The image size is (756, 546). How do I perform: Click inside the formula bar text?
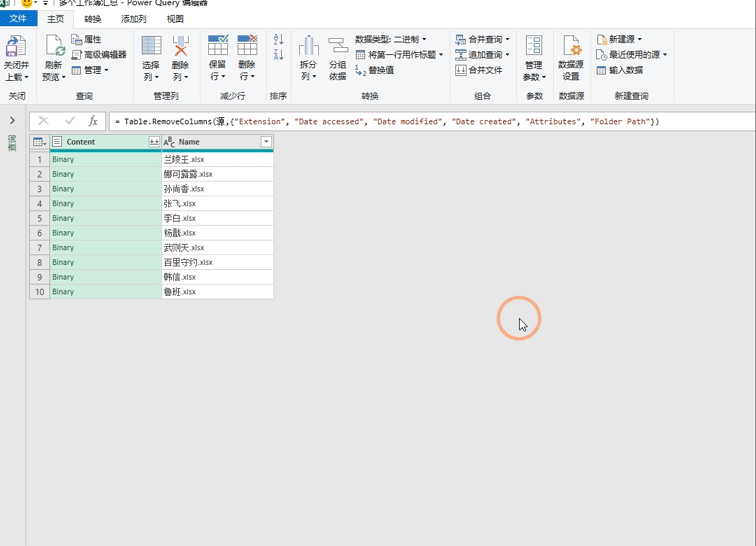point(387,122)
